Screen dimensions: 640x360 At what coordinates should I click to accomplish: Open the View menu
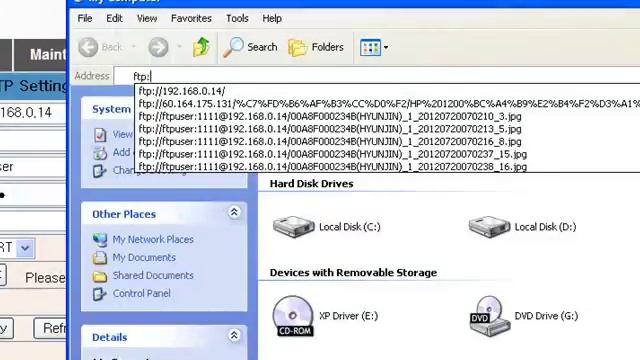click(147, 18)
